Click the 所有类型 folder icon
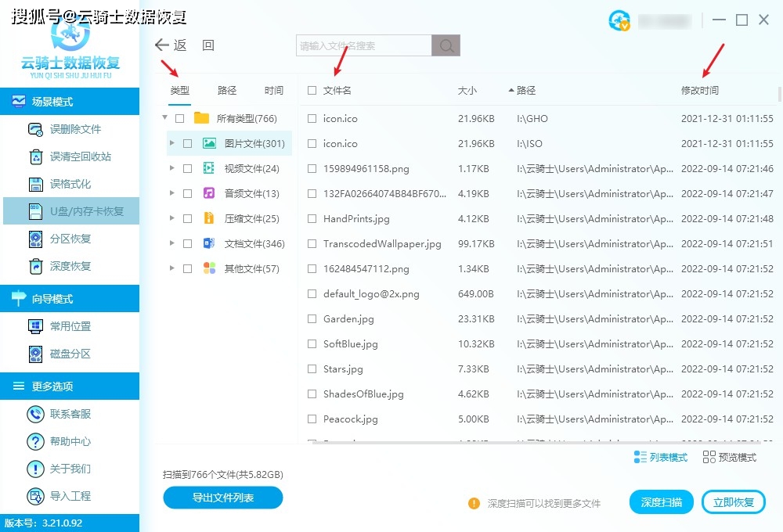Image resolution: width=783 pixels, height=532 pixels. coord(201,118)
